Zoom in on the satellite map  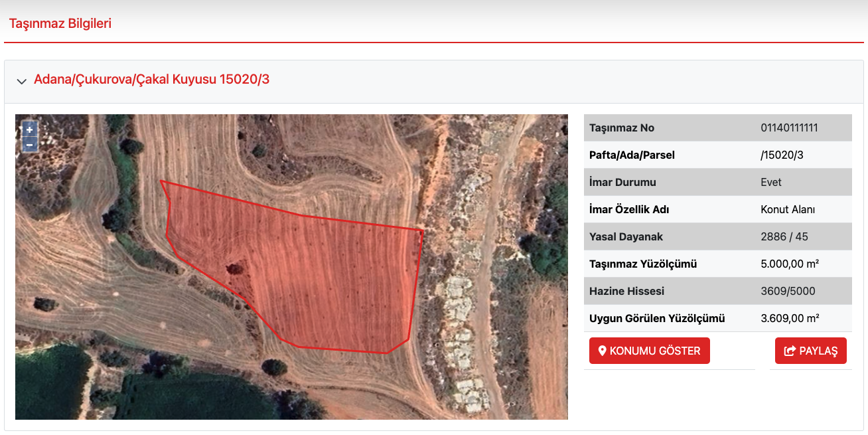[29, 130]
